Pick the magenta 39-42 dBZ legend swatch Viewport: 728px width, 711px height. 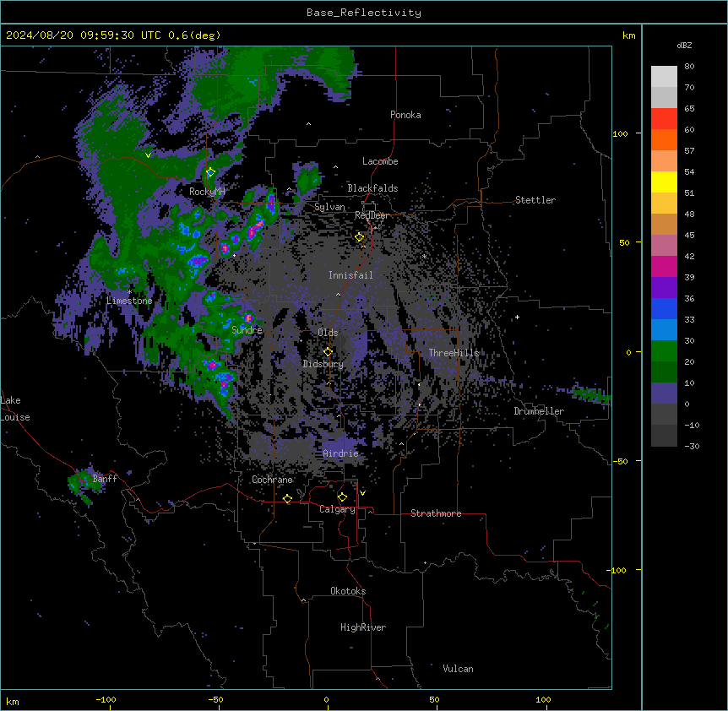click(664, 267)
